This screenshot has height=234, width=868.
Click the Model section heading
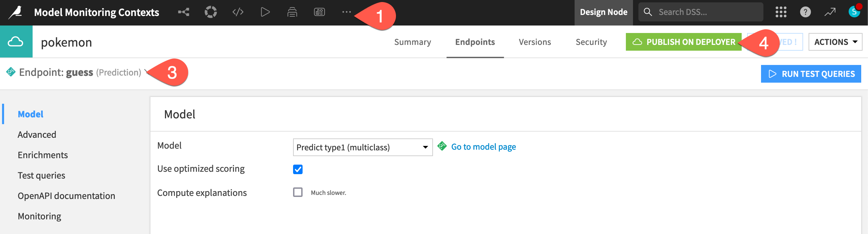click(x=180, y=114)
